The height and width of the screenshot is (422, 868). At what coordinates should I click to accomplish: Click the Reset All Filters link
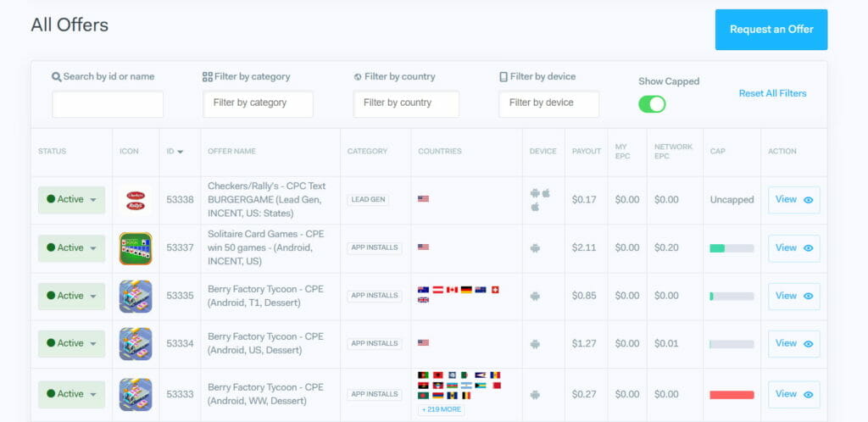click(x=772, y=93)
